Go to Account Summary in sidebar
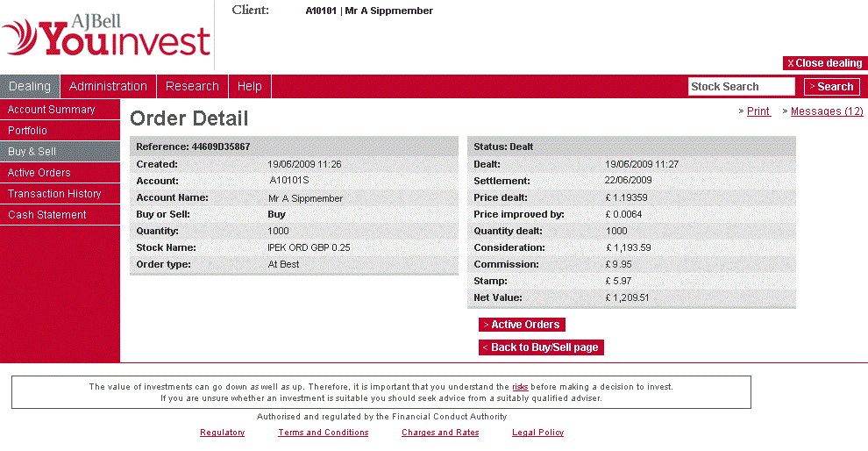The width and height of the screenshot is (868, 451). 52,110
